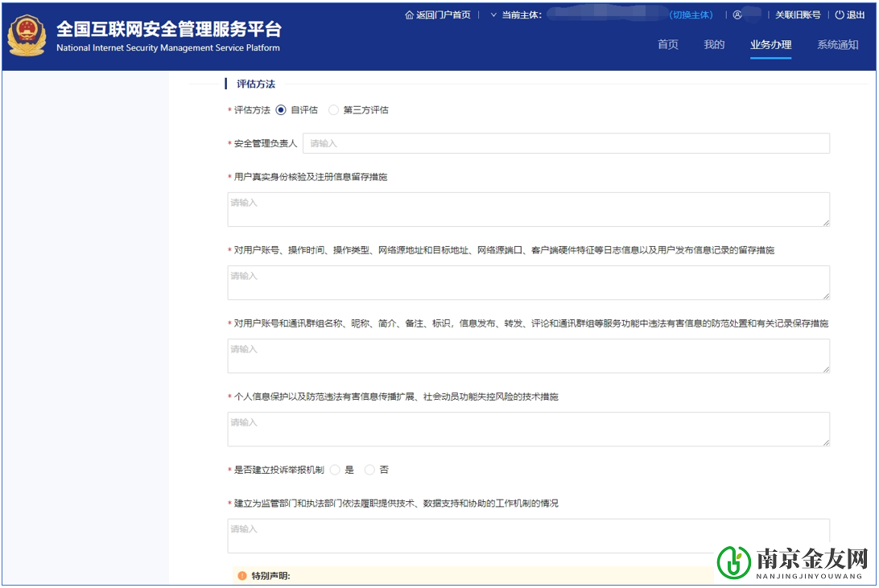This screenshot has height=588, width=879.
Task: Click the orange warning icon beside 特别声明
Action: coord(241,575)
